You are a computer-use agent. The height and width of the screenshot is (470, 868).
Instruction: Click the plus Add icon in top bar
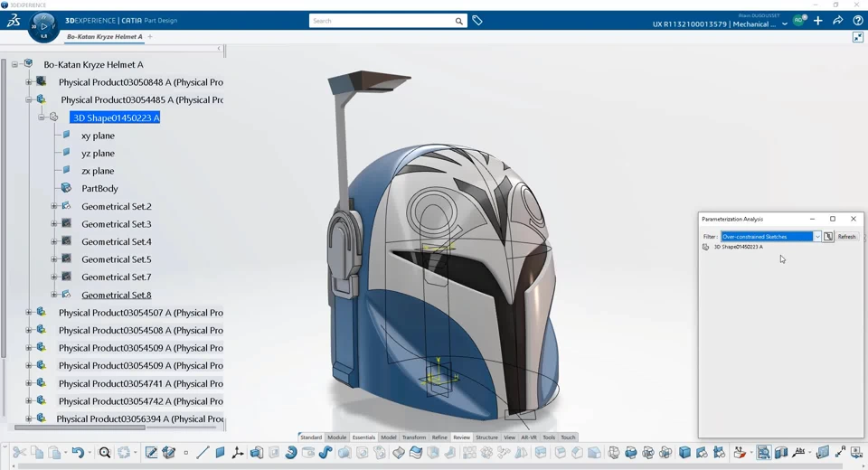click(817, 21)
